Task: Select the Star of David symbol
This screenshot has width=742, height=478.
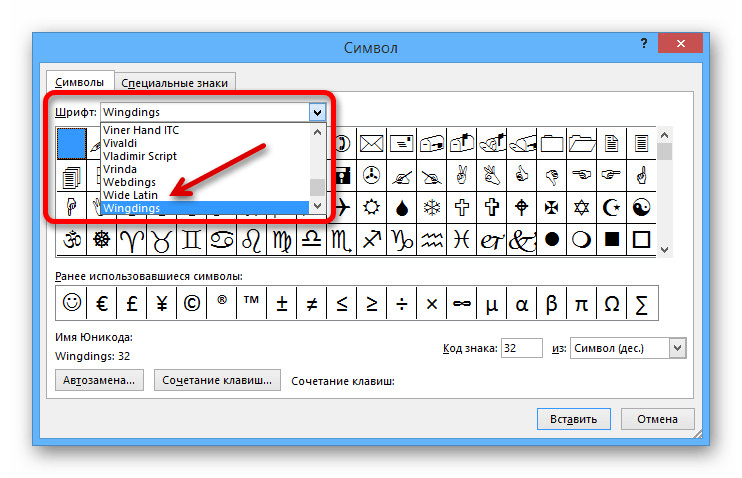Action: pos(582,207)
